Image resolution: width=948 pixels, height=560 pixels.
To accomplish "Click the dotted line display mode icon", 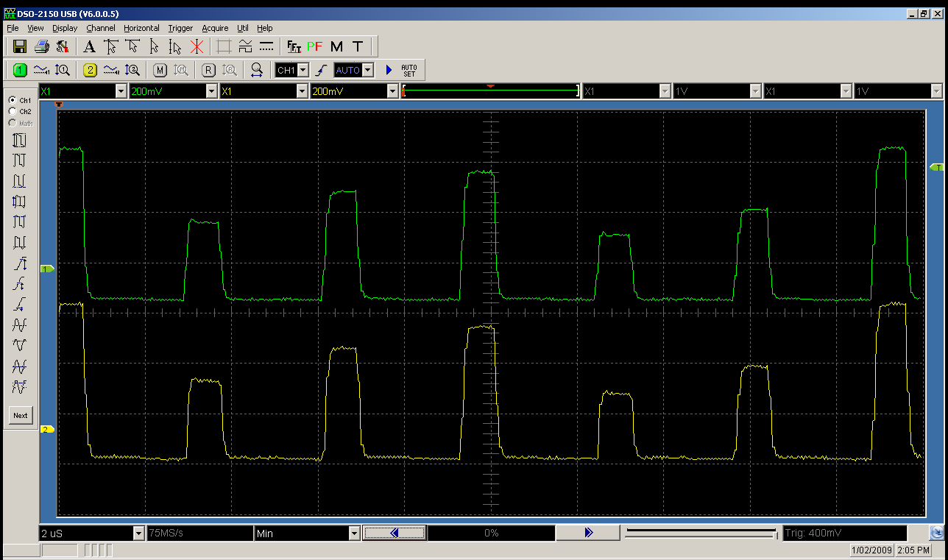I will click(267, 47).
